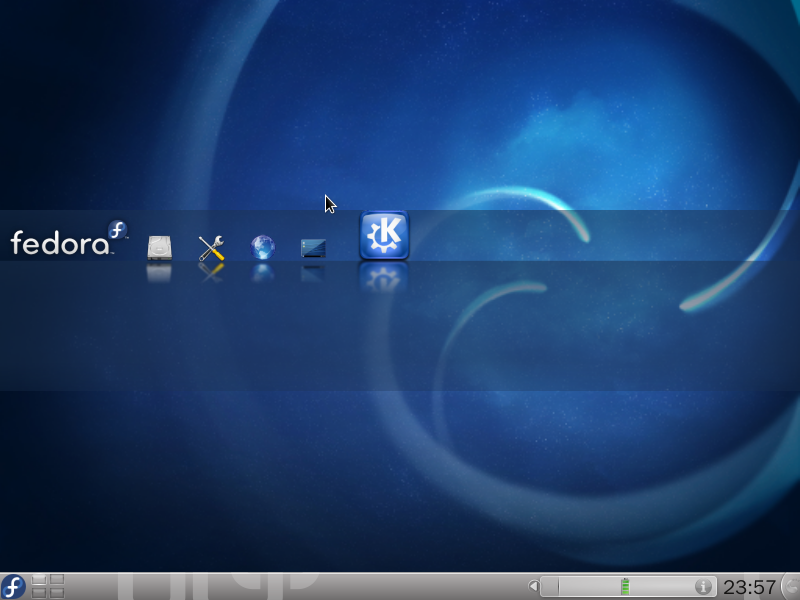The height and width of the screenshot is (600, 800).
Task: Click the fedora wordmark logo
Action: click(x=69, y=238)
